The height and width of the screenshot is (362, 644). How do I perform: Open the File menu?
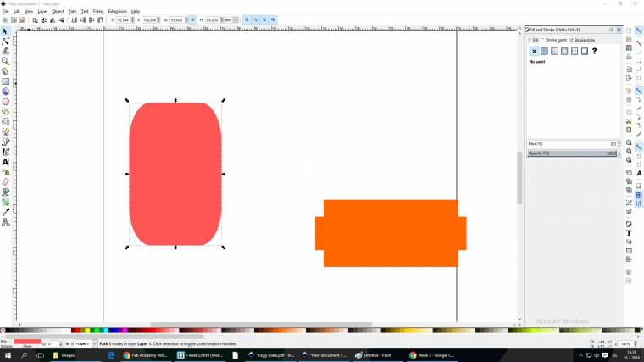[x=5, y=11]
